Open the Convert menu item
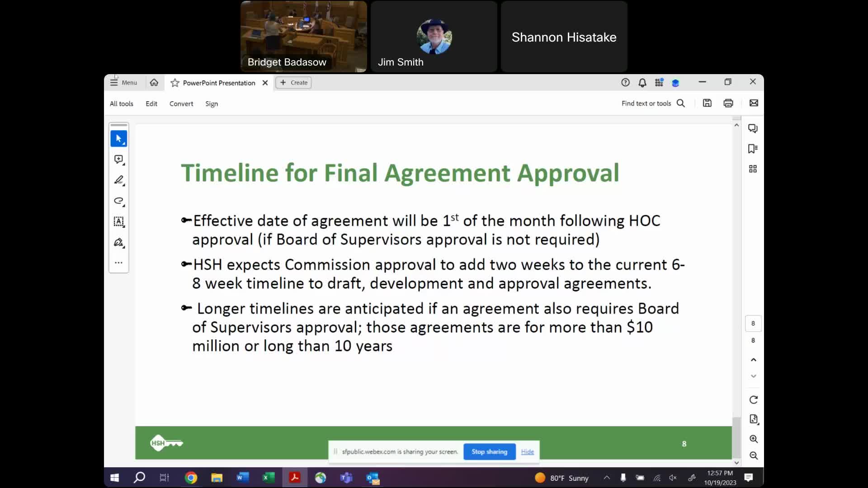Viewport: 868px width, 488px height. (181, 104)
